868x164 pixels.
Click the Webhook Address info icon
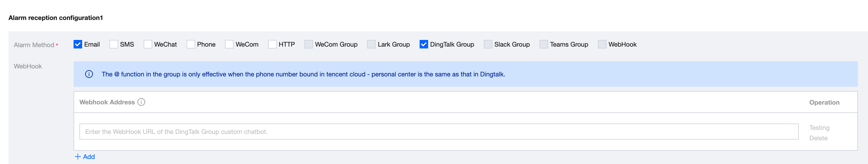click(142, 102)
